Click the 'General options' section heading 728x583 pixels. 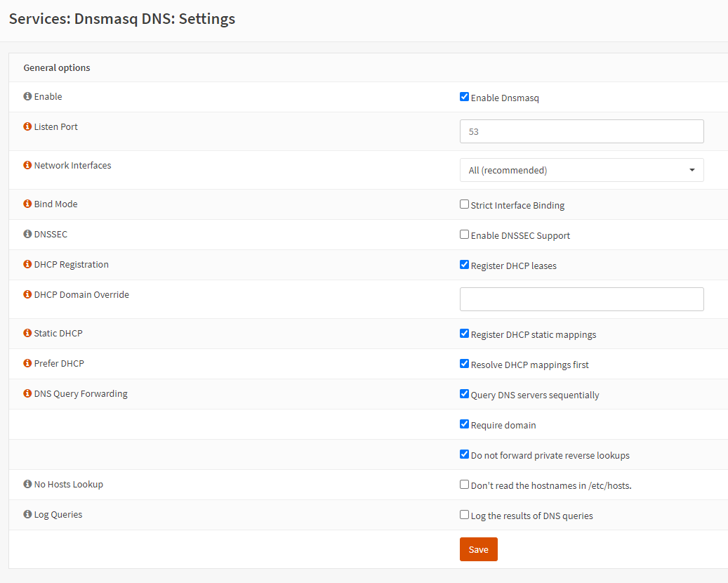[57, 67]
